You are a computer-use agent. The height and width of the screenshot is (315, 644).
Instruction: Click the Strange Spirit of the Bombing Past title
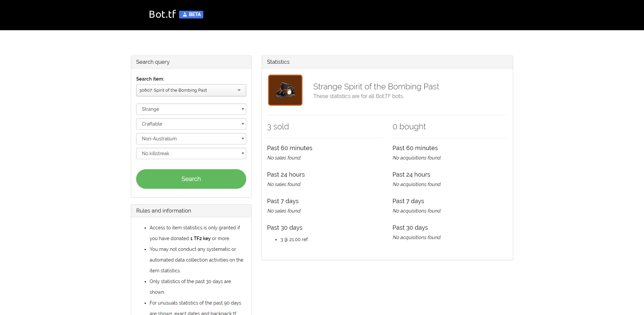tap(376, 87)
